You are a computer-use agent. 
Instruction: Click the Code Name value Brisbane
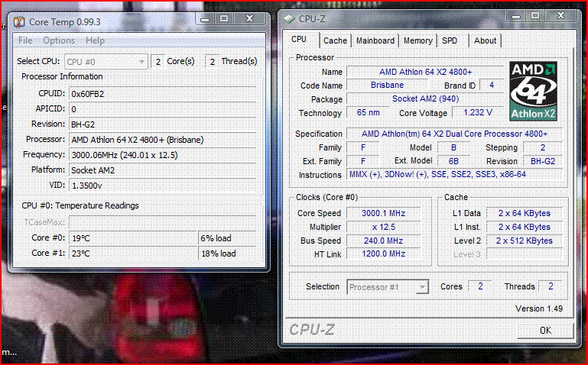click(387, 85)
